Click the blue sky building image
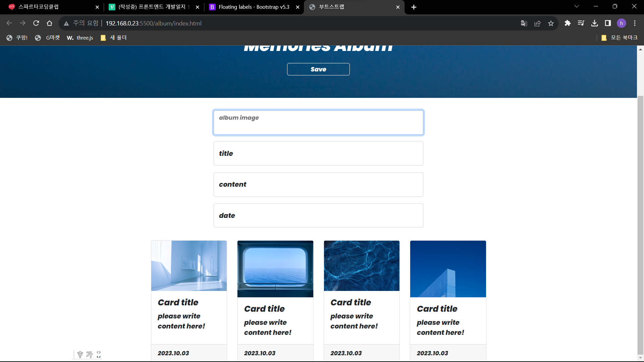 (x=448, y=269)
